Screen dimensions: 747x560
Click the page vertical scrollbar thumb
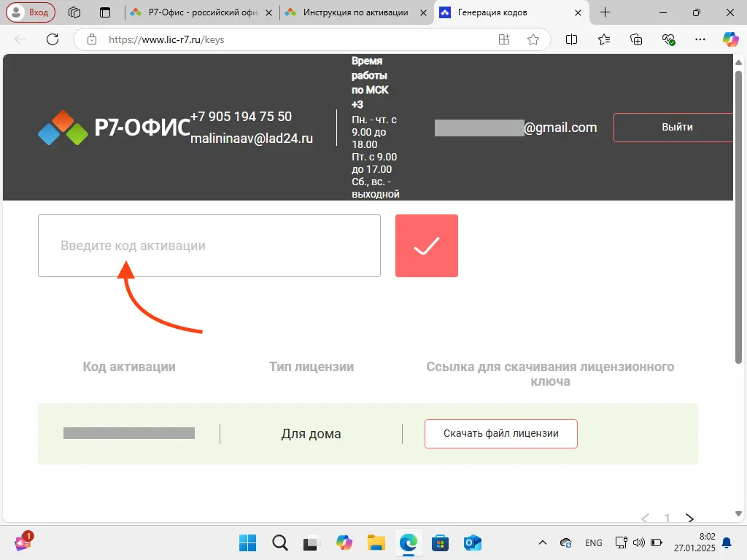point(738,217)
